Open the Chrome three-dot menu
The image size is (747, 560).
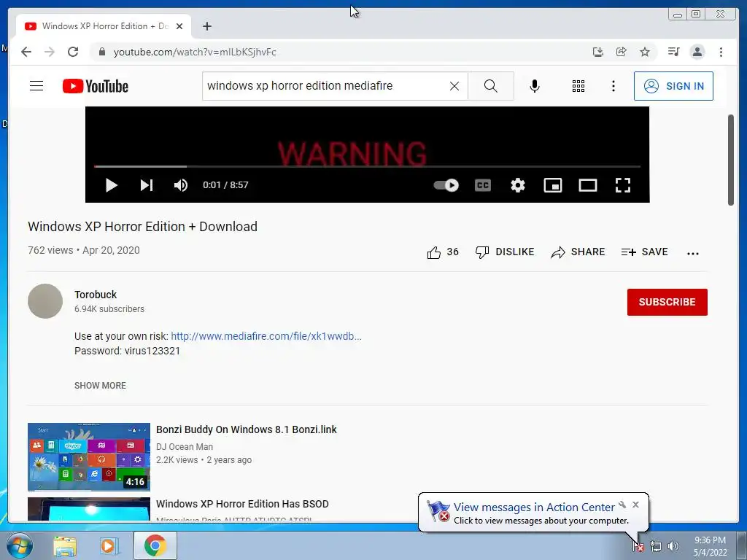721,52
